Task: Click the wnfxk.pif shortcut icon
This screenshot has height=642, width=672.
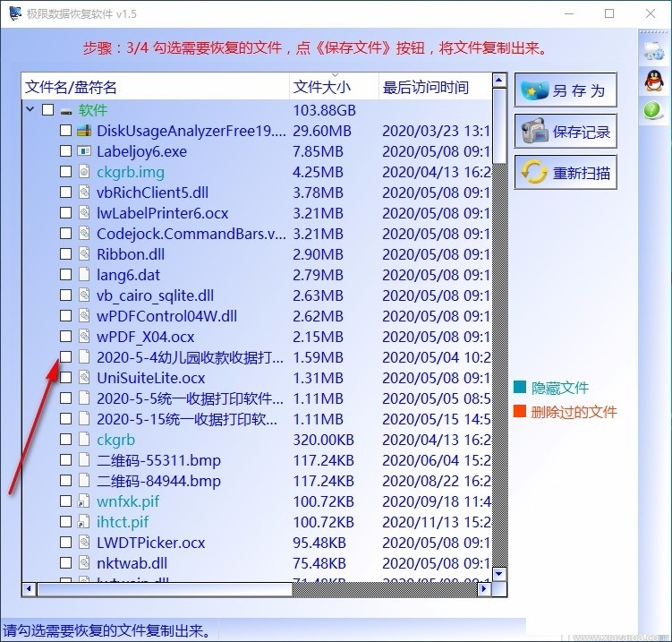Action: [x=83, y=501]
